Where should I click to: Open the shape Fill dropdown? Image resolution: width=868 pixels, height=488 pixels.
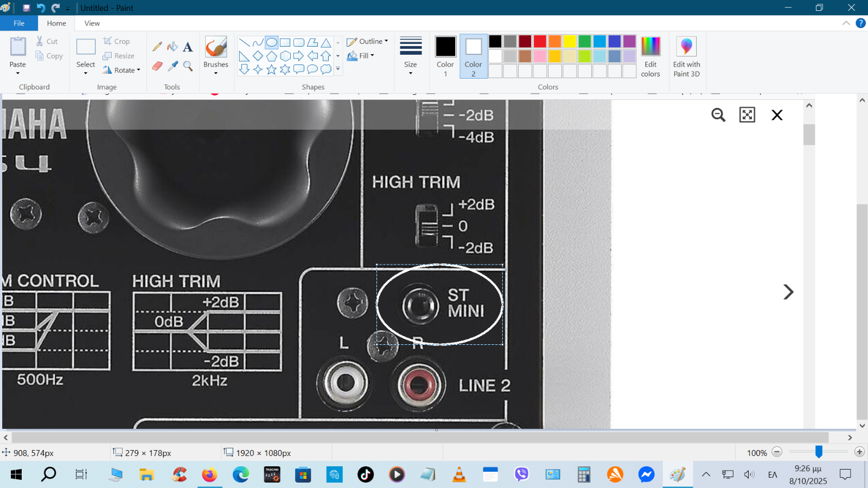pos(361,55)
